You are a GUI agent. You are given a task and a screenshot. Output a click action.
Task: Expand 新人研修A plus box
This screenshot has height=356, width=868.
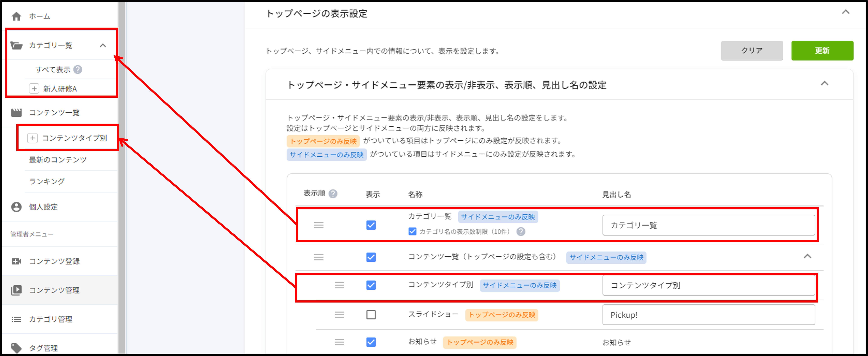[x=34, y=89]
